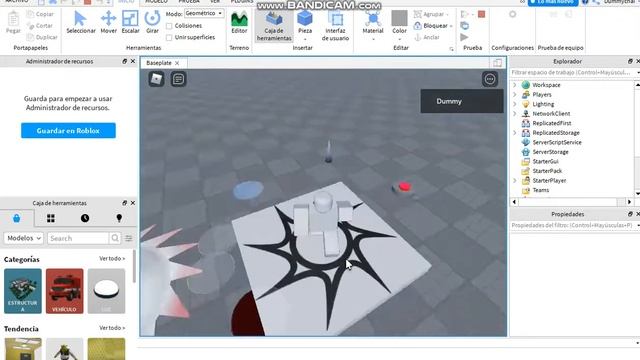Activate the Mover tool

[x=109, y=22]
